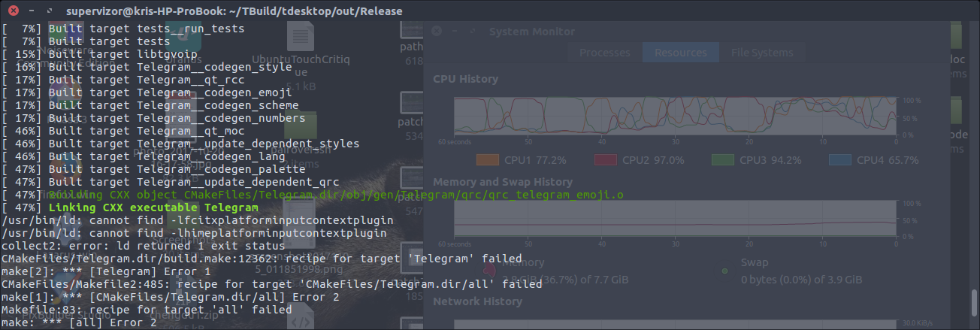Viewport: 980px width, 330px height.
Task: Click the Swap color indicator
Action: coord(725,271)
